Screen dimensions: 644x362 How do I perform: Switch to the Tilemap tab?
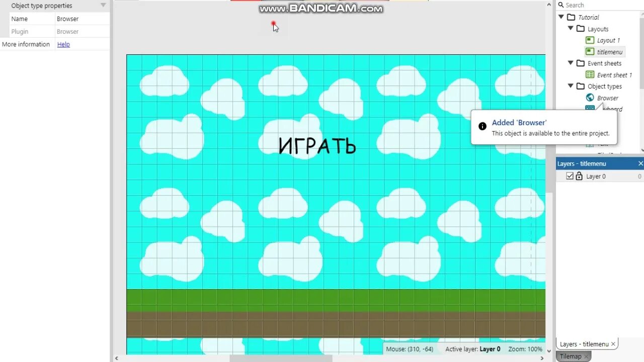571,356
